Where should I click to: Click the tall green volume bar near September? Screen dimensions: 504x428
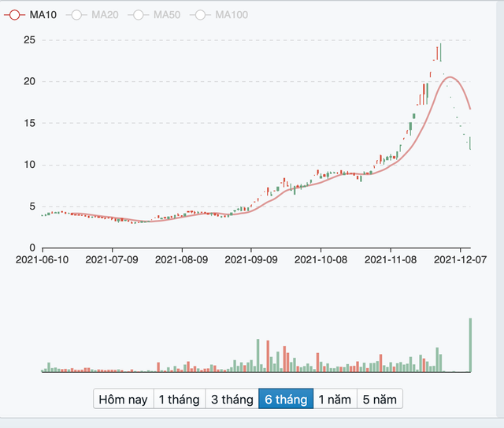pyautogui.click(x=258, y=355)
